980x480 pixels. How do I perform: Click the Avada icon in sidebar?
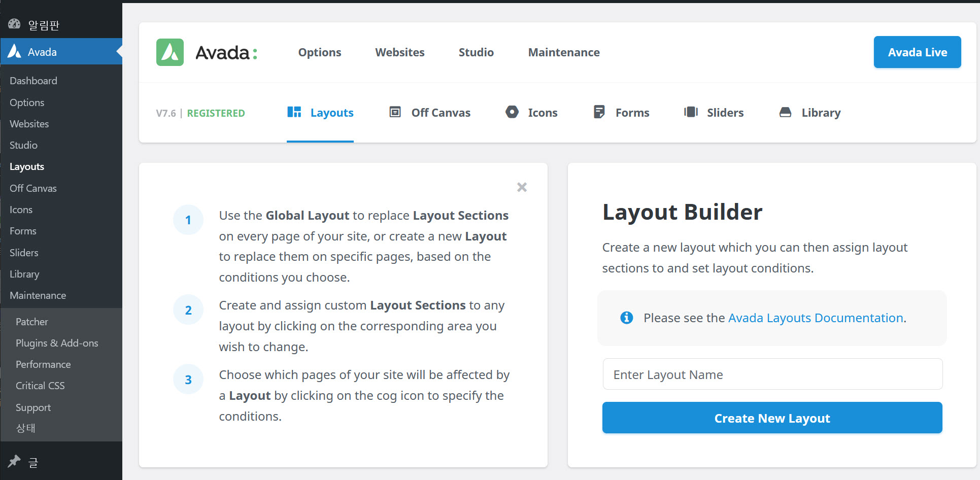(15, 51)
